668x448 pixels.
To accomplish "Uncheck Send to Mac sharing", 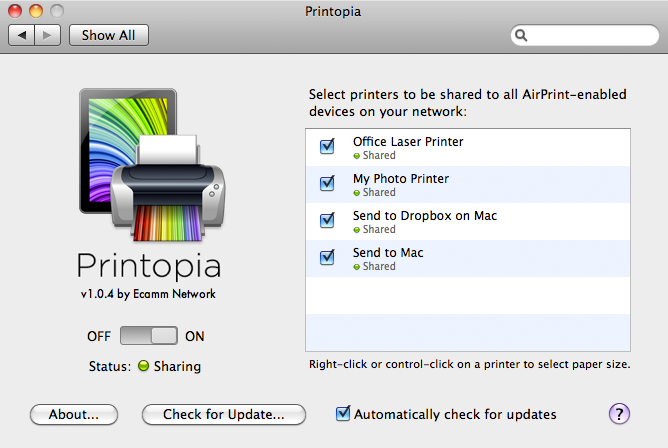I will (327, 257).
